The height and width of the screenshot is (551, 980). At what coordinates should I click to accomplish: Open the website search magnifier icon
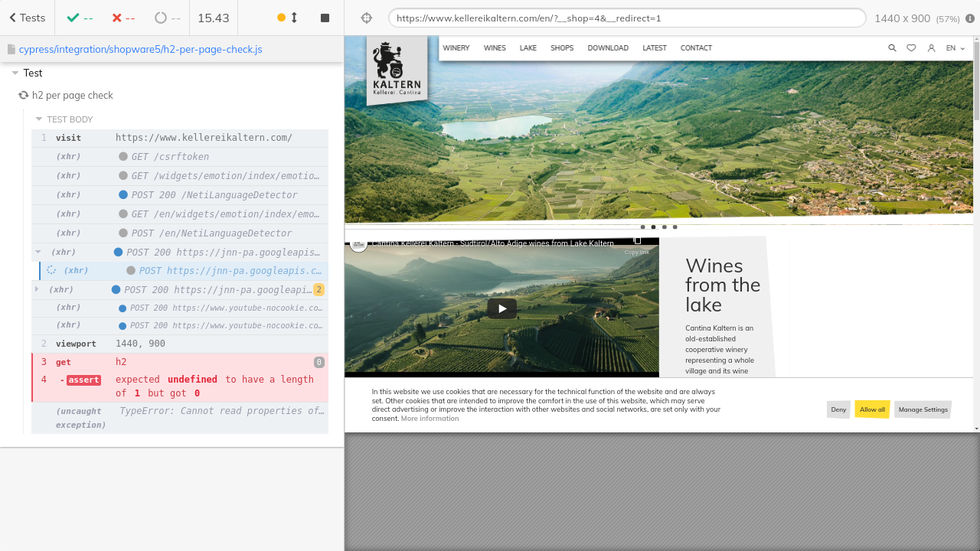[892, 48]
